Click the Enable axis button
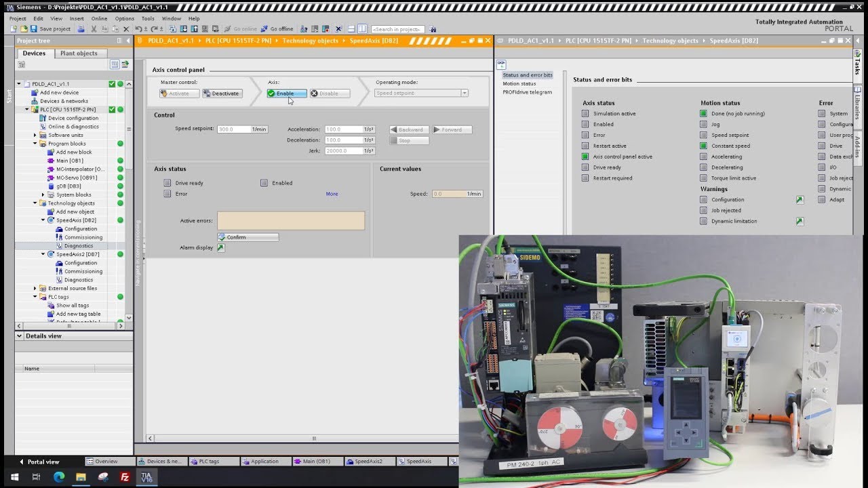 click(x=286, y=94)
